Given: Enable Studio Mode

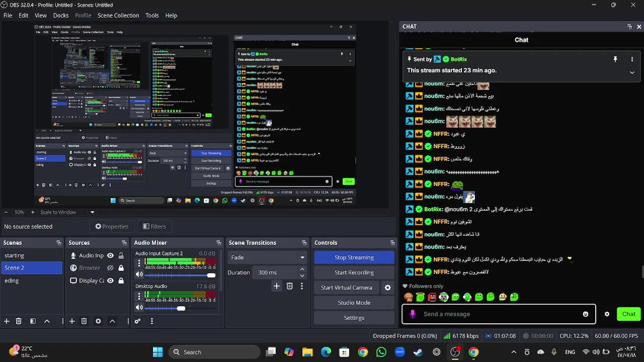Looking at the screenshot, I should 354,303.
